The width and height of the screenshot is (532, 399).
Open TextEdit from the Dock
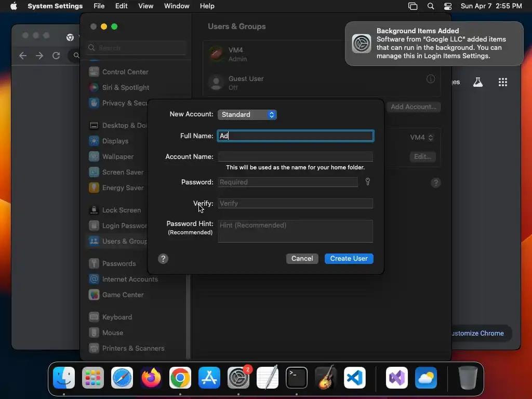pos(268,378)
